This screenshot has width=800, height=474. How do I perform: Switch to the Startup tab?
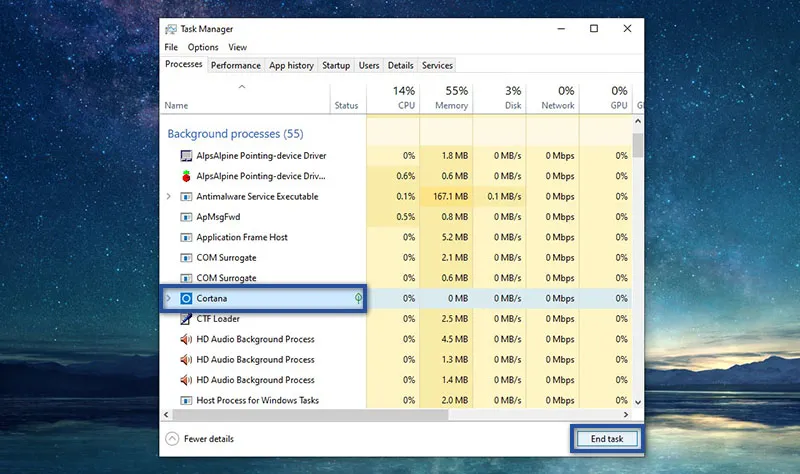tap(336, 65)
